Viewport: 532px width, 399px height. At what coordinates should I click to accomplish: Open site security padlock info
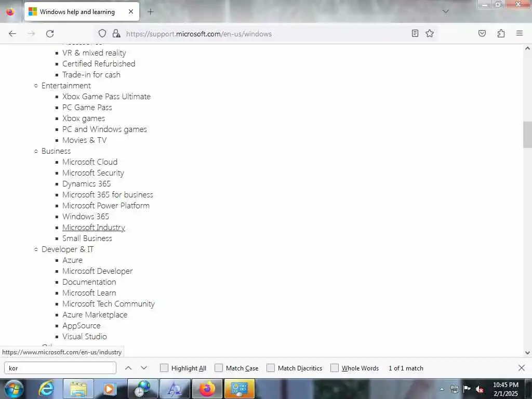(x=116, y=34)
